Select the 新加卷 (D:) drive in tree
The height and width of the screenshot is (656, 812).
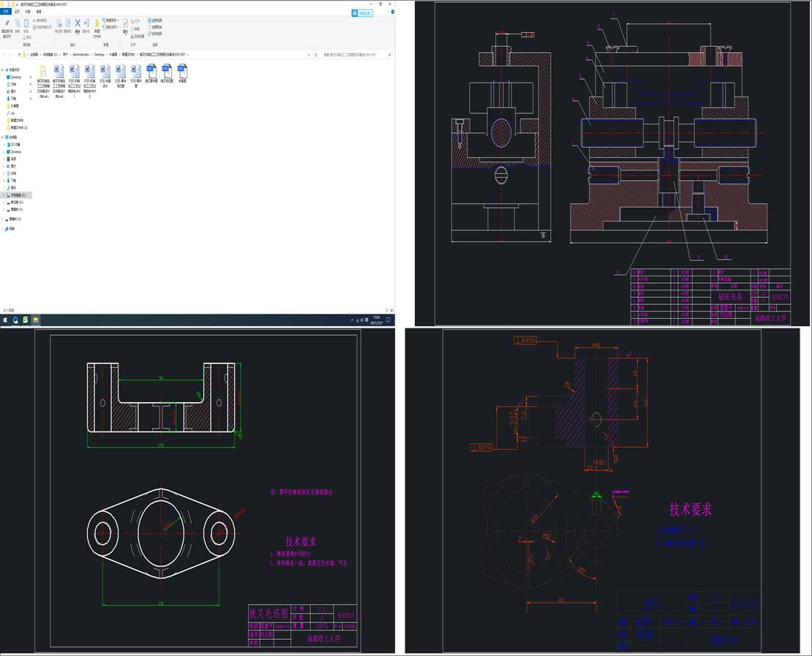(15, 203)
